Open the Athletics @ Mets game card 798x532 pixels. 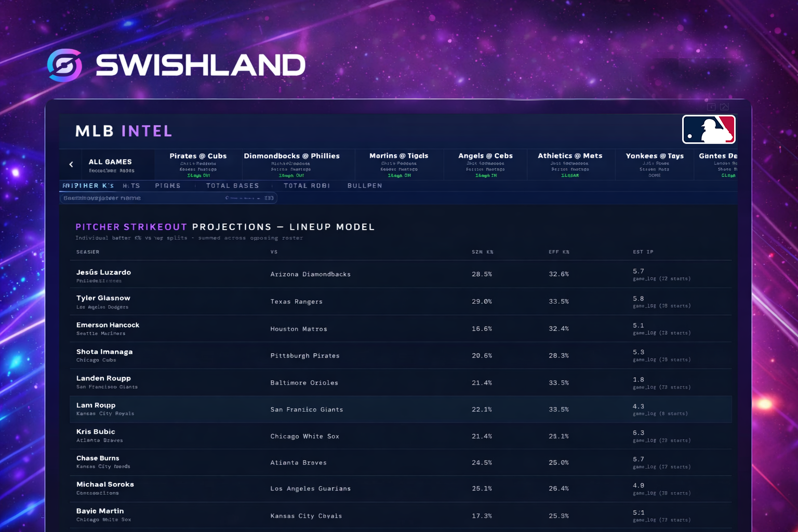[x=570, y=164]
